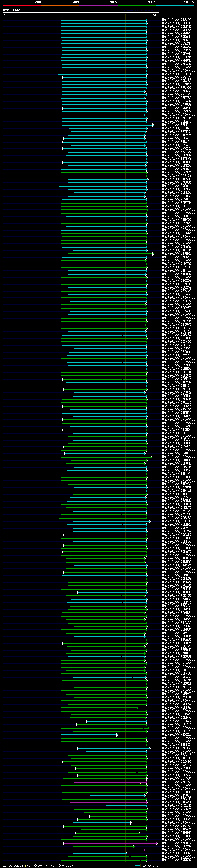Select the UniRef100_B6TLT4 label
This screenshot has width=197, height=868.
pos(177,74)
